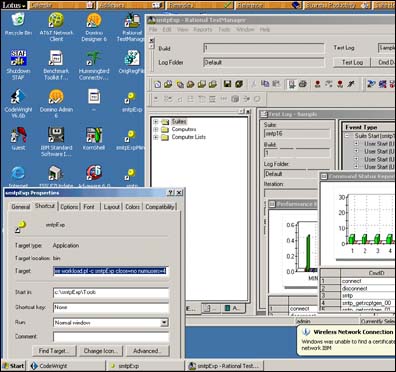Open the Windows Start menu

click(14, 366)
